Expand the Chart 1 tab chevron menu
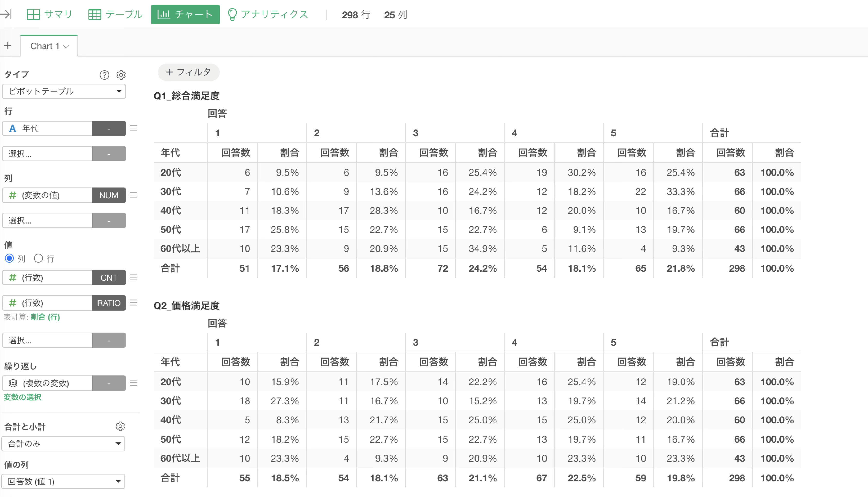Viewport: 868px width, 497px height. pos(66,46)
